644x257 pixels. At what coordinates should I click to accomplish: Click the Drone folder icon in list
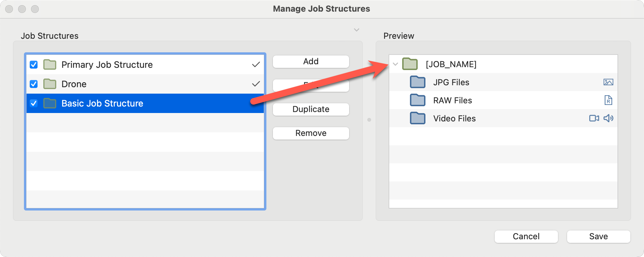[x=50, y=84]
